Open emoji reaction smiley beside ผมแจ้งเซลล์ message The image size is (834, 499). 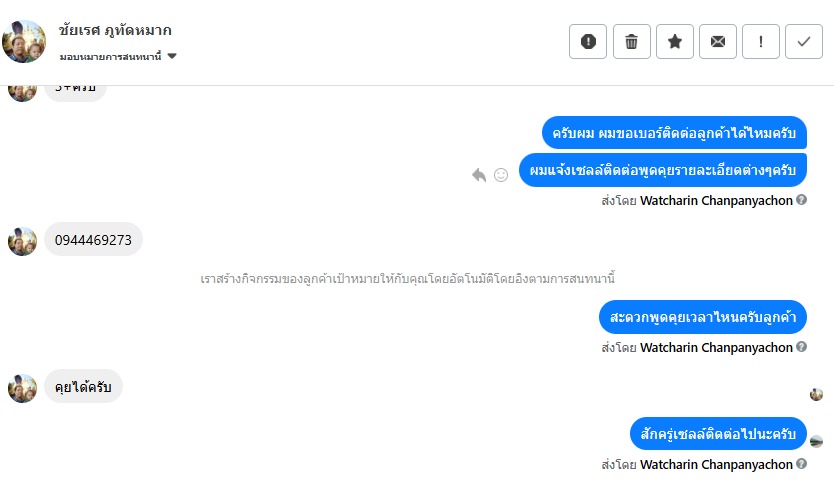pos(501,175)
